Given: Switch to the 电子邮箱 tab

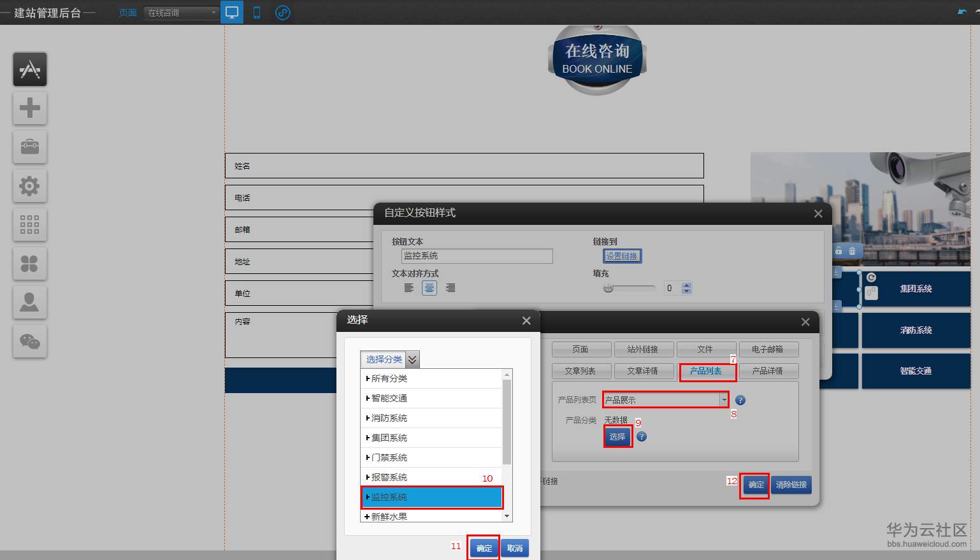Looking at the screenshot, I should coord(768,349).
